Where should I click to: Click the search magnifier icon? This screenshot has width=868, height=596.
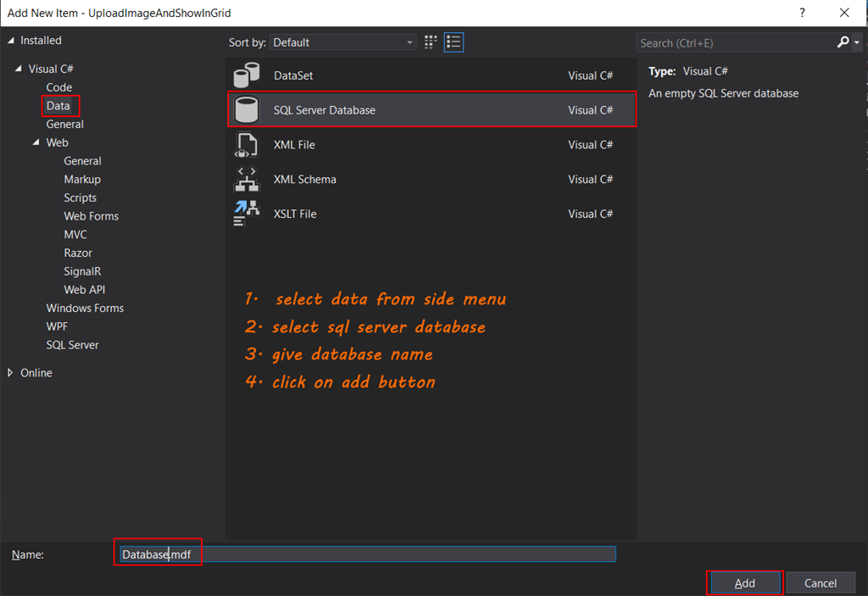point(843,42)
